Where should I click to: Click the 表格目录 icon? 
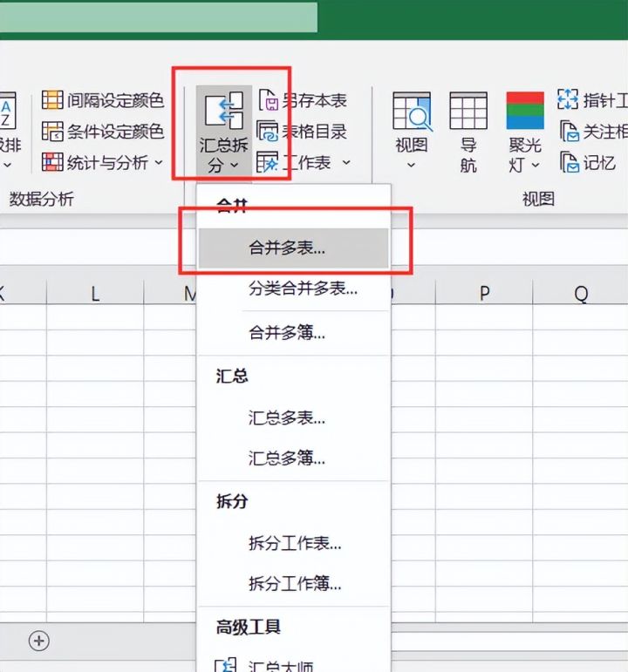[268, 131]
